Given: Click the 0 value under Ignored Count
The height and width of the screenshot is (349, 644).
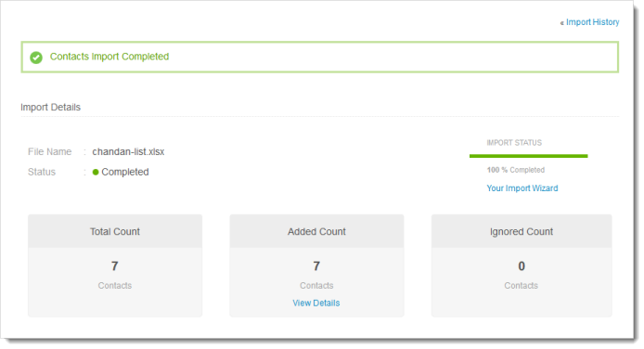Looking at the screenshot, I should 522,266.
